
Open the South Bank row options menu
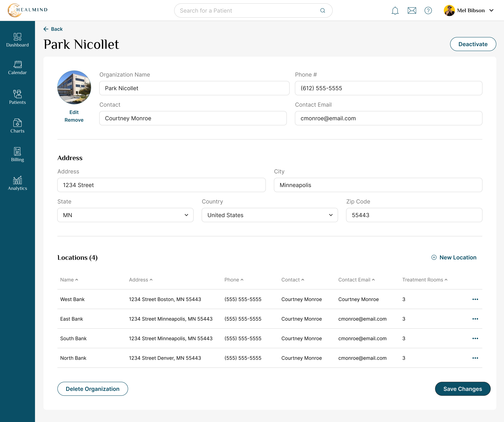pos(475,338)
